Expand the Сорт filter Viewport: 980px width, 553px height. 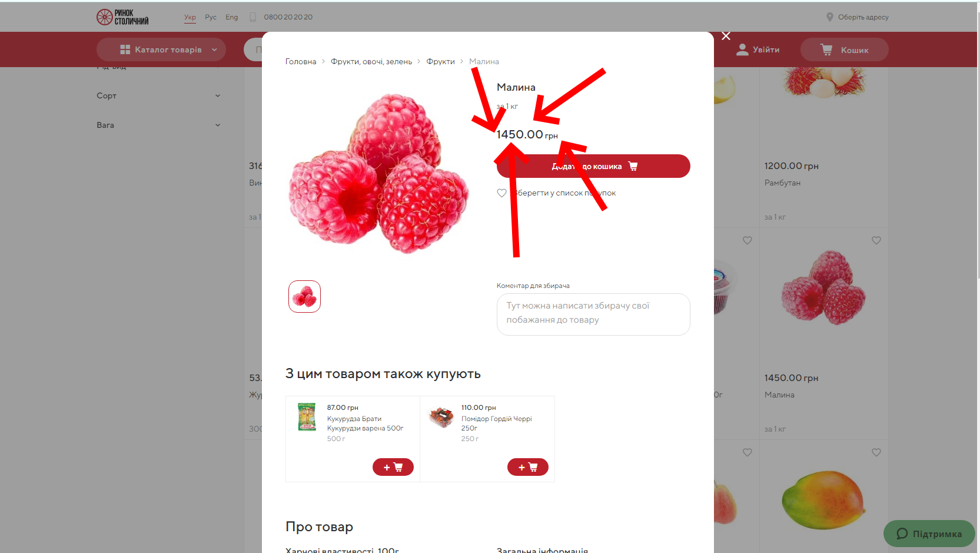tap(159, 95)
